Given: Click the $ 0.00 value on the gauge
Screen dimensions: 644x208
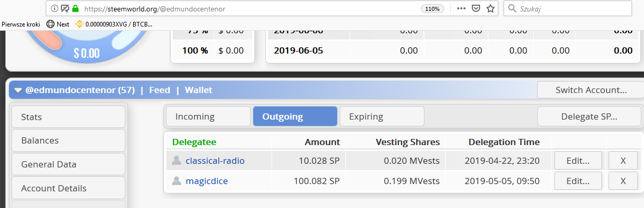Looking at the screenshot, I should coord(86,53).
